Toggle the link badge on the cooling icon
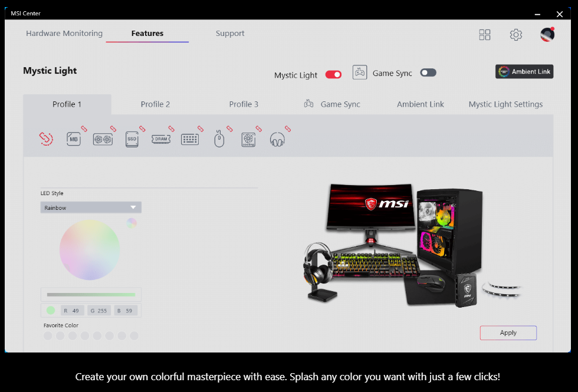 tap(259, 129)
